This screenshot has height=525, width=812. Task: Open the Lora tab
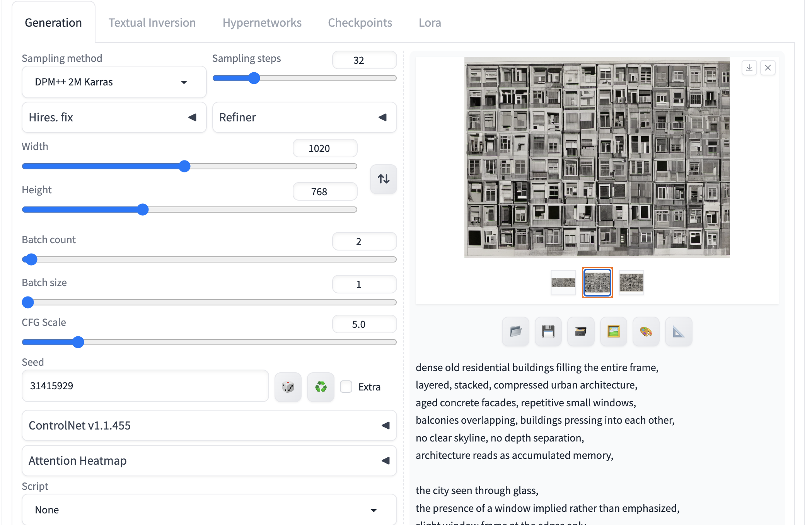tap(430, 22)
